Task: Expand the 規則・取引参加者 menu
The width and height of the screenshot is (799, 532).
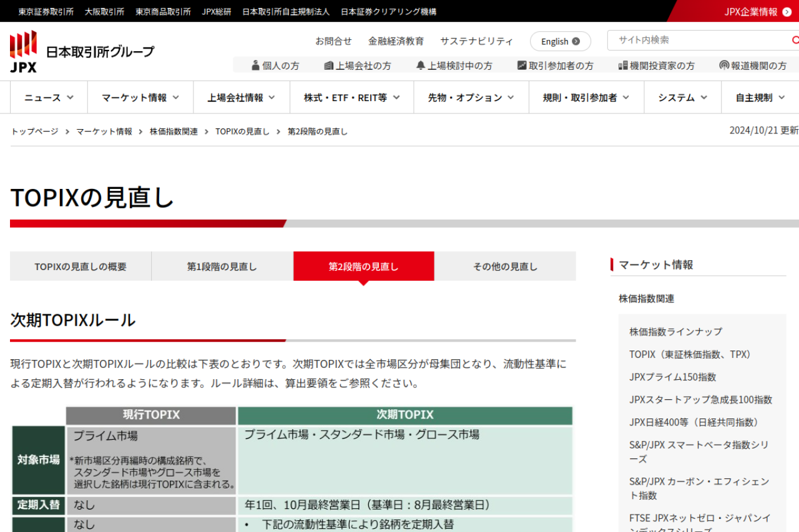Action: pos(586,97)
